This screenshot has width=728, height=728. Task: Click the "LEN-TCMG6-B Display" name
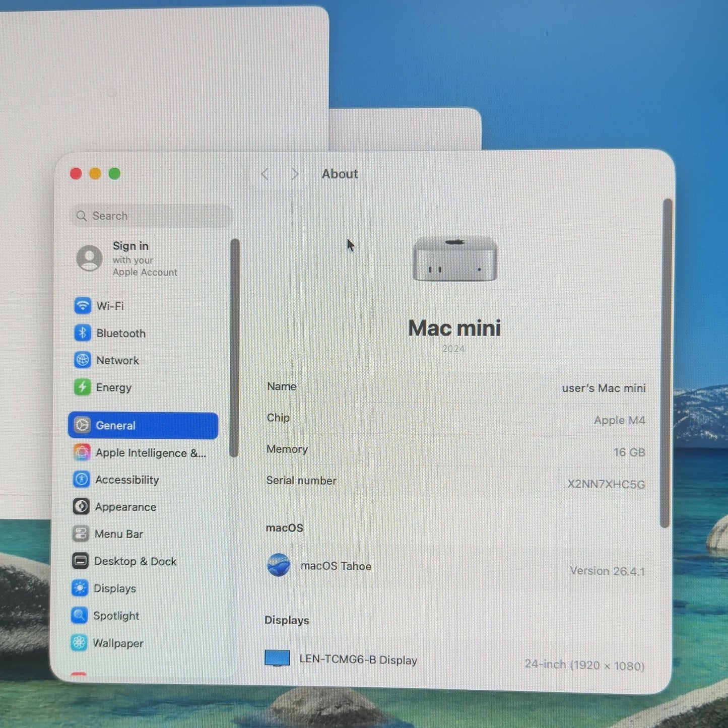358,659
